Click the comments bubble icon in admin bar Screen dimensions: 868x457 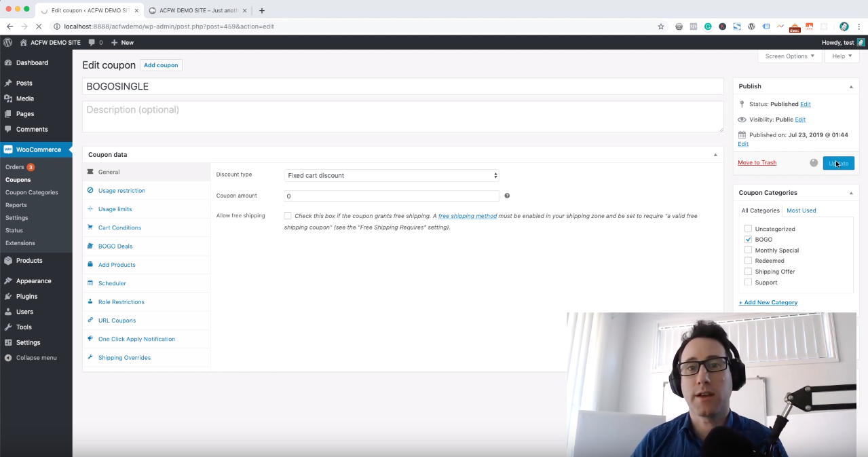click(92, 42)
